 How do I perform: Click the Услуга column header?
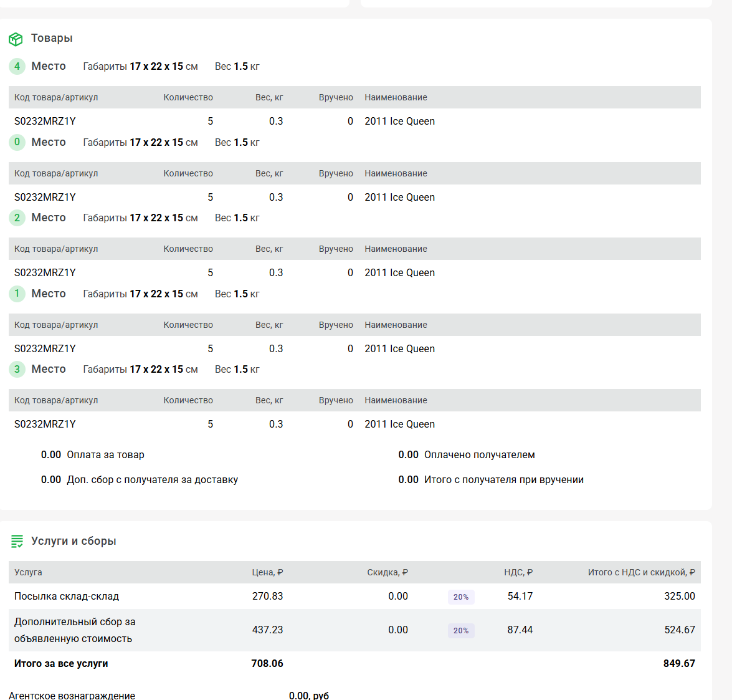pyautogui.click(x=28, y=572)
